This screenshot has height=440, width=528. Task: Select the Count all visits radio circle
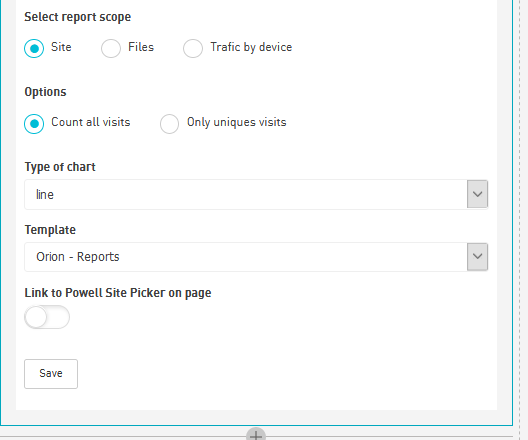[34, 124]
